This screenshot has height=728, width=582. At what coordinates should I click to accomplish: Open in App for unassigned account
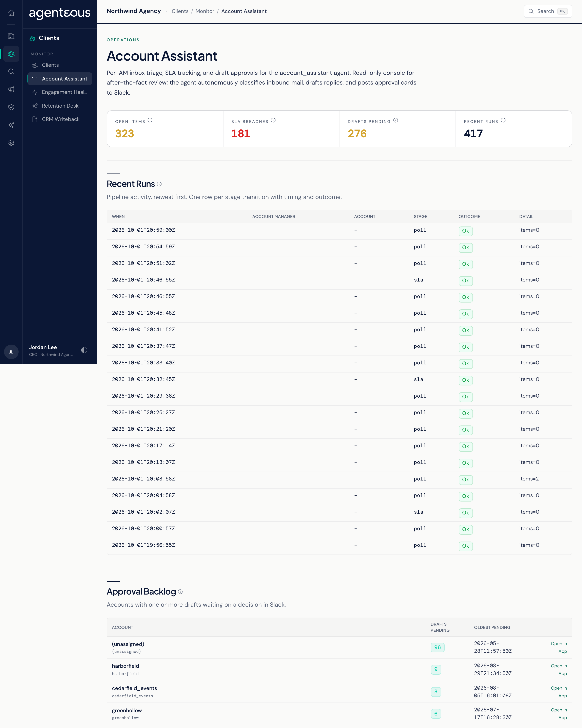click(559, 647)
